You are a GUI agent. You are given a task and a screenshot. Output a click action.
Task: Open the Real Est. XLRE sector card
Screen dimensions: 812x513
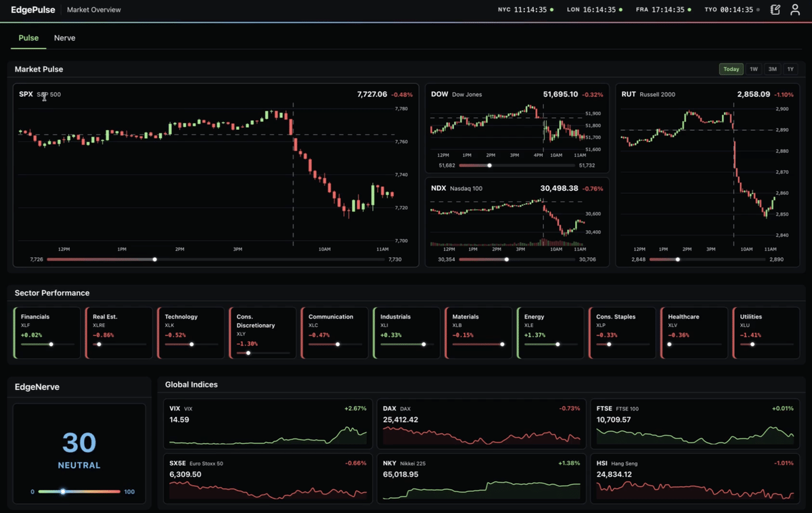(118, 333)
